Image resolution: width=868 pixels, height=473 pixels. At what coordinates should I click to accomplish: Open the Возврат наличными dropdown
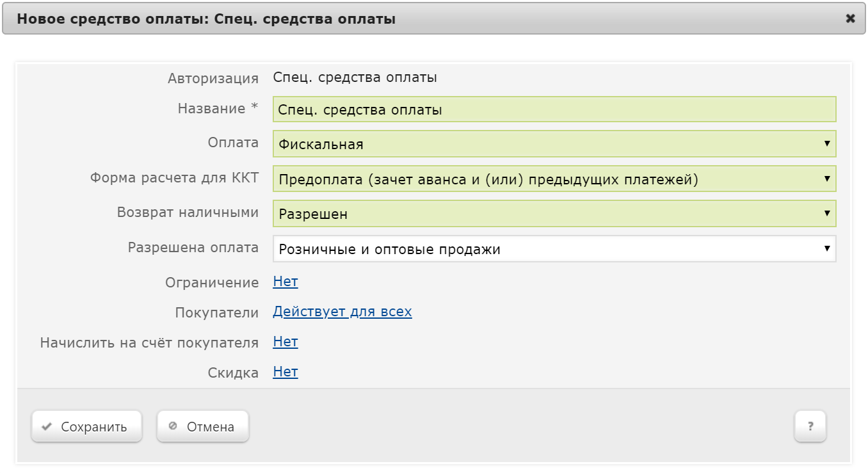click(x=554, y=214)
